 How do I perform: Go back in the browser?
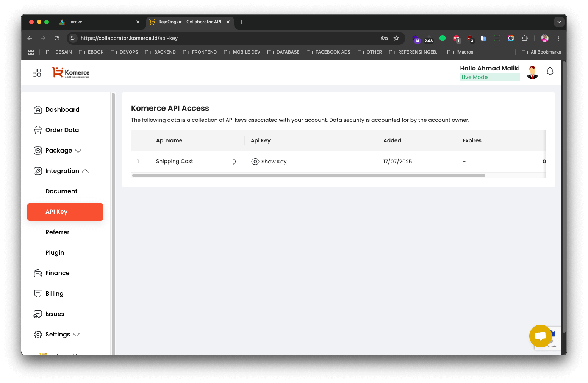30,38
